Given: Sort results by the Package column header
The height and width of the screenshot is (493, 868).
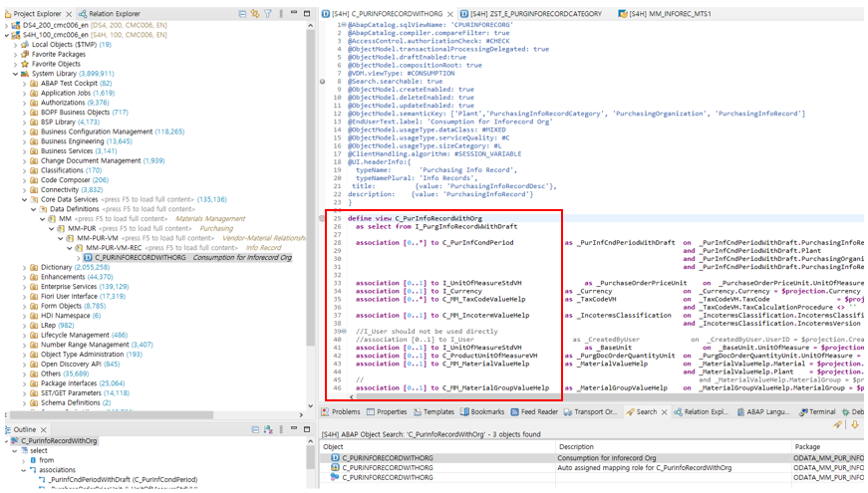Looking at the screenshot, I should point(827,446).
